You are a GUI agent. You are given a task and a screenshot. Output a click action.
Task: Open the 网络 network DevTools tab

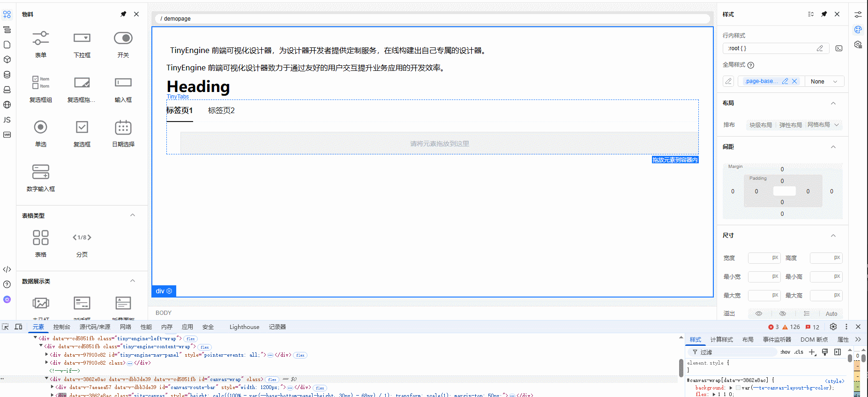pos(126,327)
